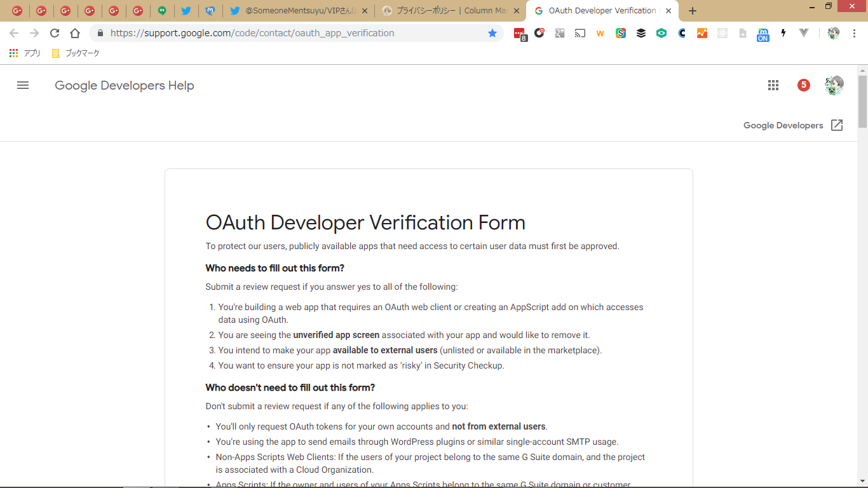868x488 pixels.
Task: Toggle the blue ON extension icon
Action: pos(763,34)
